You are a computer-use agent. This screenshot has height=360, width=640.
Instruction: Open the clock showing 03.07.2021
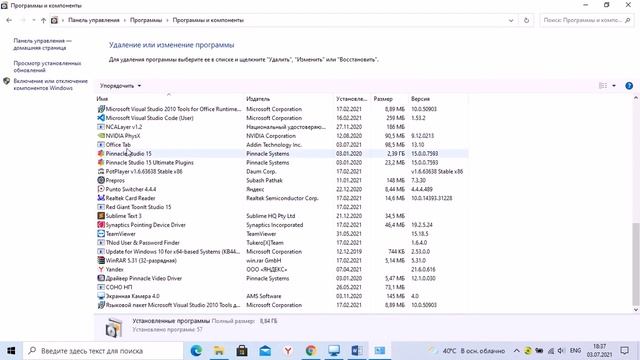(599, 351)
